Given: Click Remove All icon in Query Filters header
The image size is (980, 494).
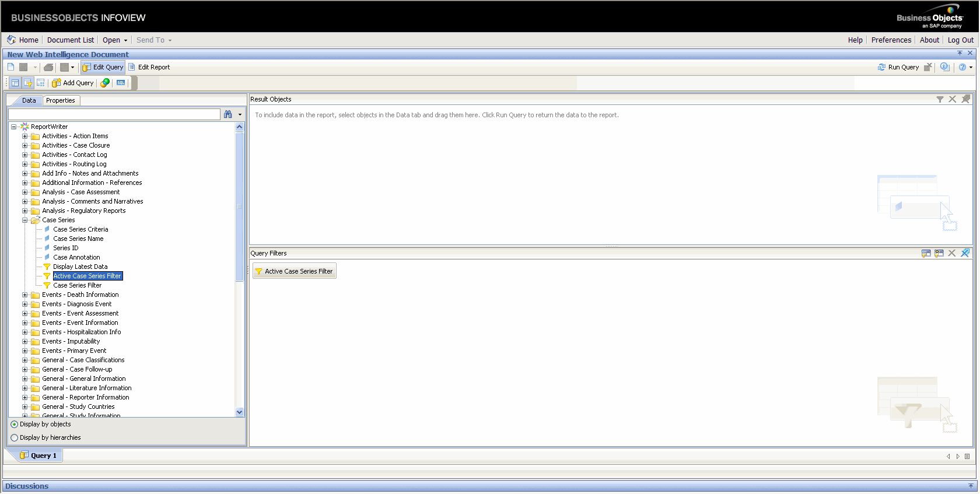Looking at the screenshot, I should pos(965,253).
